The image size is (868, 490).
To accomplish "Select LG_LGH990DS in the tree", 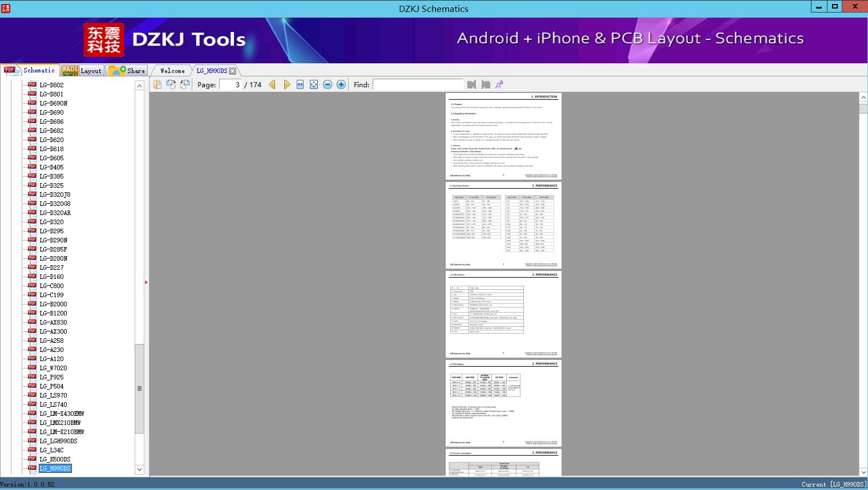I will pos(58,441).
